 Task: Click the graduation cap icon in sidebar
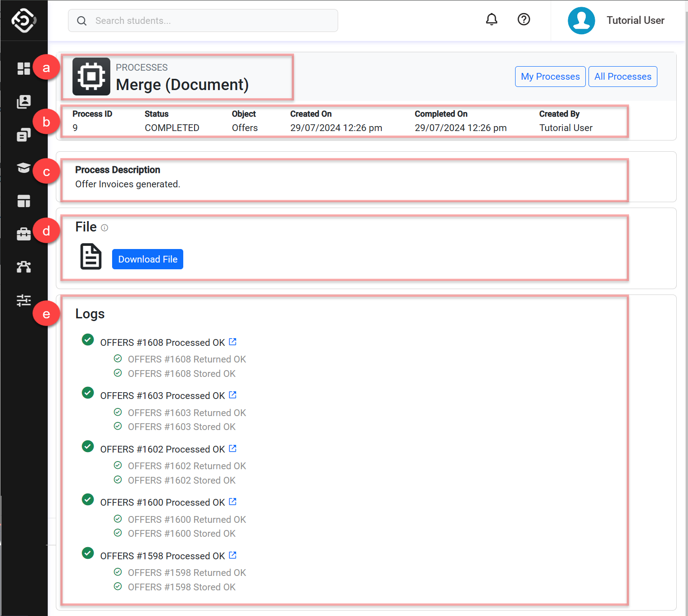click(23, 168)
